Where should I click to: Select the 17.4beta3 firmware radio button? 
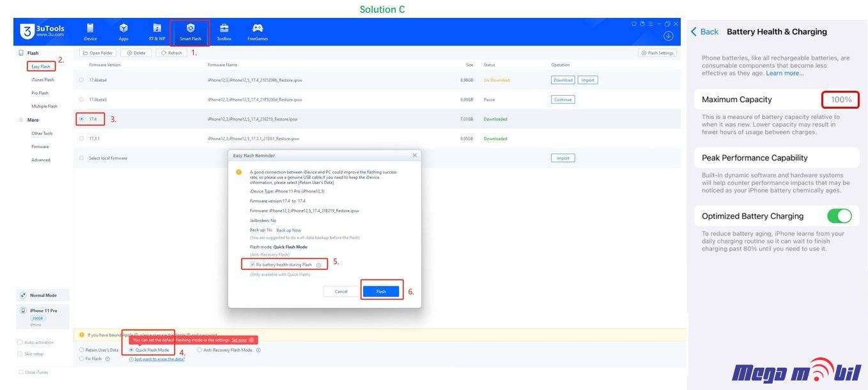point(81,100)
